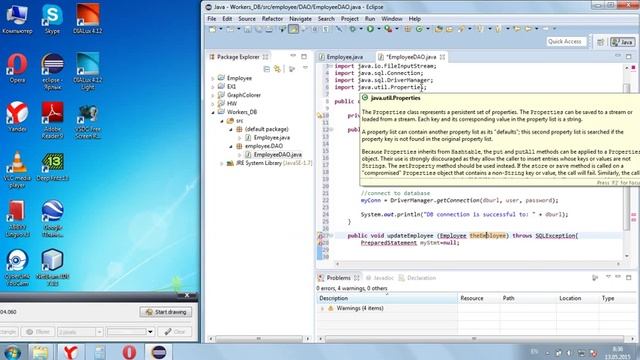Select EmployeeDAO.java in Package Explorer
Screen dimensions: 640x360
click(278, 155)
